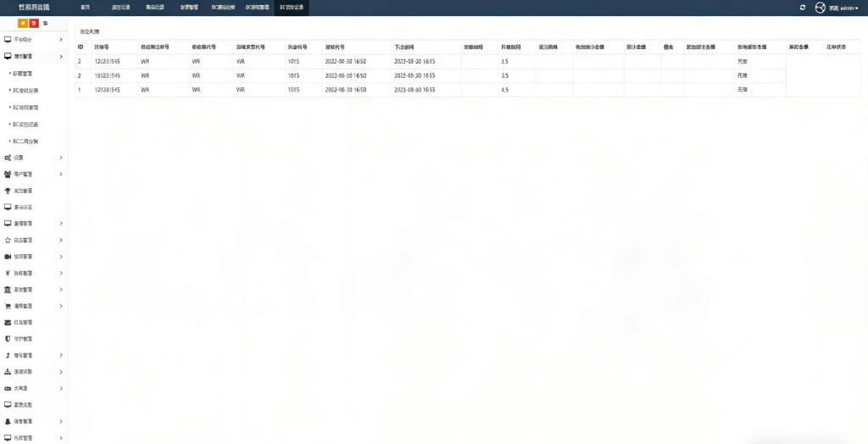
Task: Click the yen currency icon in sidebar
Action: click(x=8, y=273)
